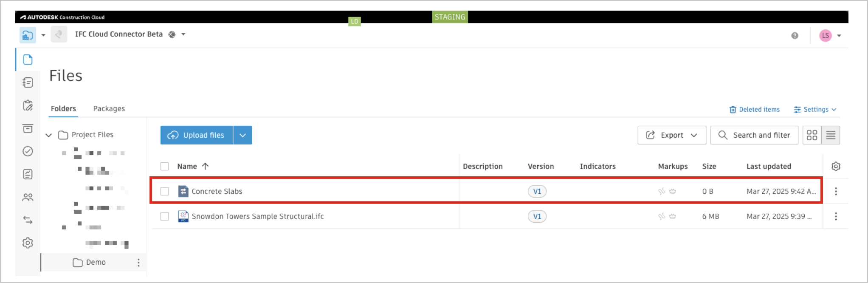Switch to grid thumbnail view
Screen dimensions: 868x283
pos(812,135)
